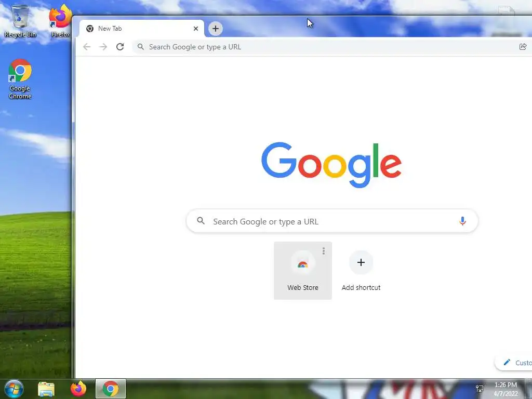The width and height of the screenshot is (532, 399).
Task: Open the Recycle Bin desktop icon
Action: point(20,21)
